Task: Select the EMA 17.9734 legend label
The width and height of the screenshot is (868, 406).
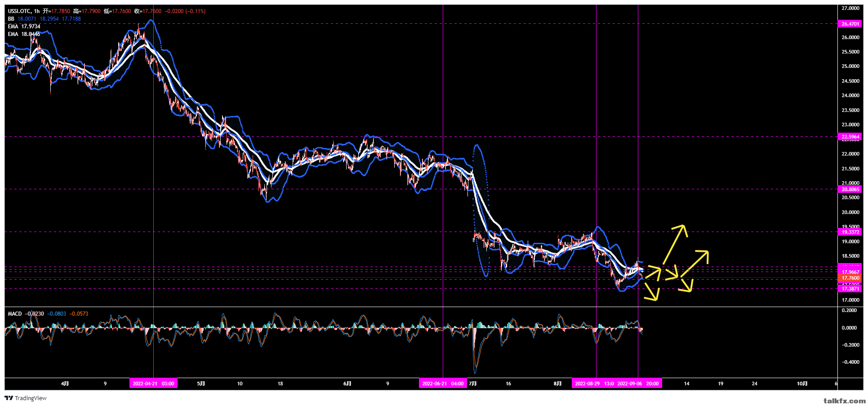Action: [24, 27]
